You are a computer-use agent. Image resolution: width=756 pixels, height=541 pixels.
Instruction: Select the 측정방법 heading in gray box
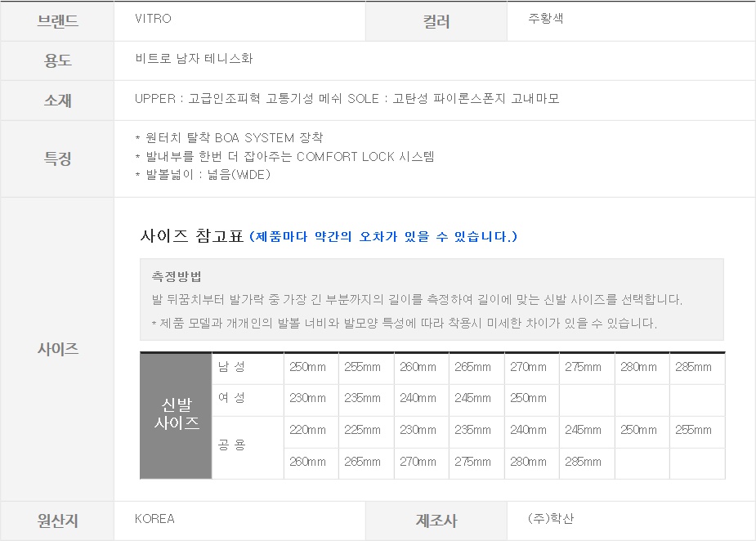click(177, 276)
